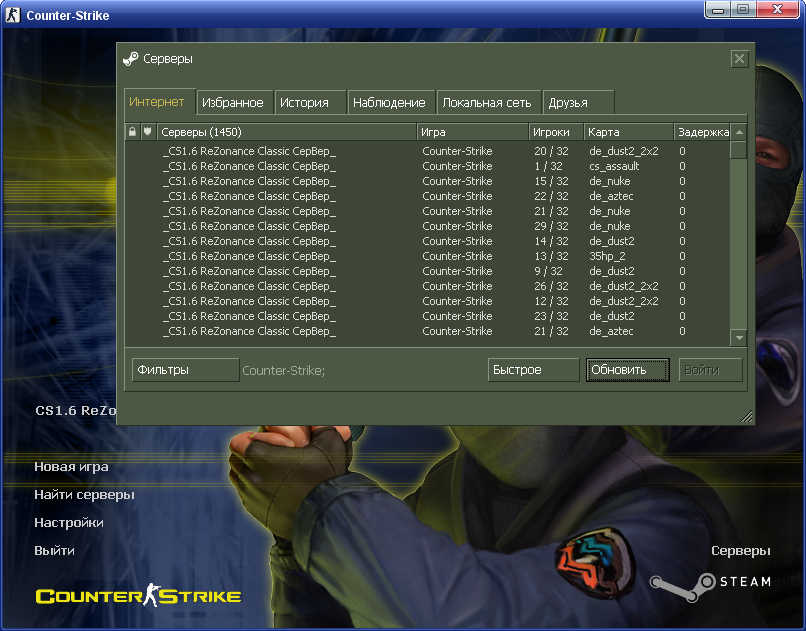Screen dimensions: 806x631
Task: Switch to the Наблюдение tab
Action: point(392,103)
